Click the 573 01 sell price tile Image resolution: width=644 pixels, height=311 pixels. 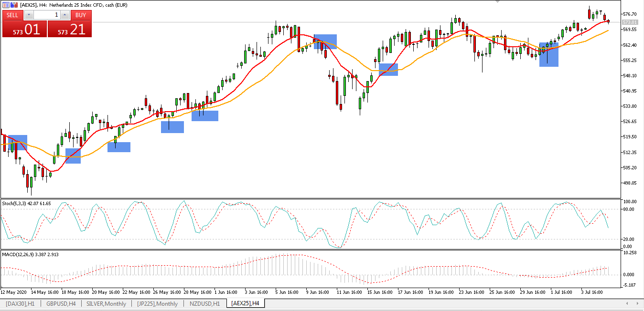tap(24, 29)
